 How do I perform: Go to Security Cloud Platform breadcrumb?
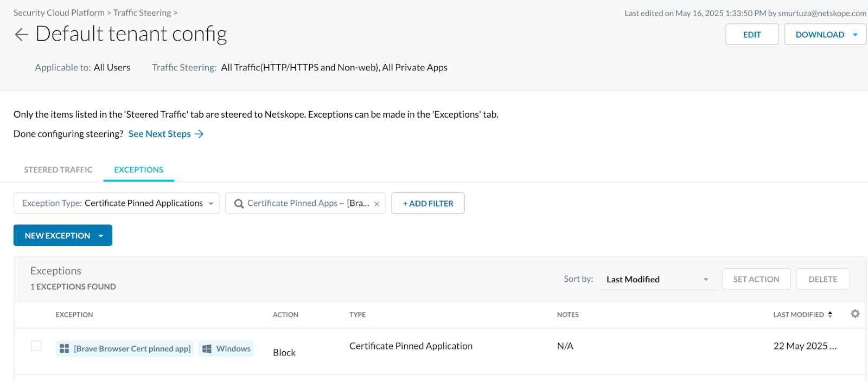pyautogui.click(x=59, y=12)
